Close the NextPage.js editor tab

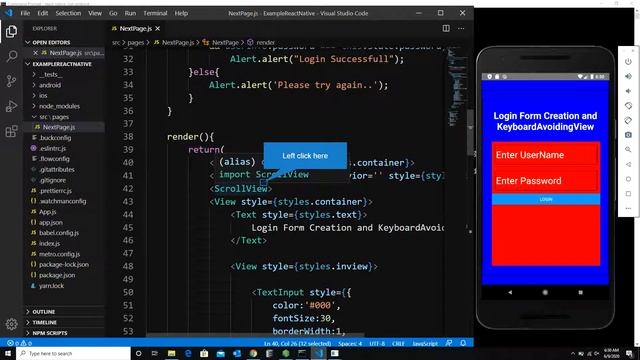pyautogui.click(x=158, y=28)
